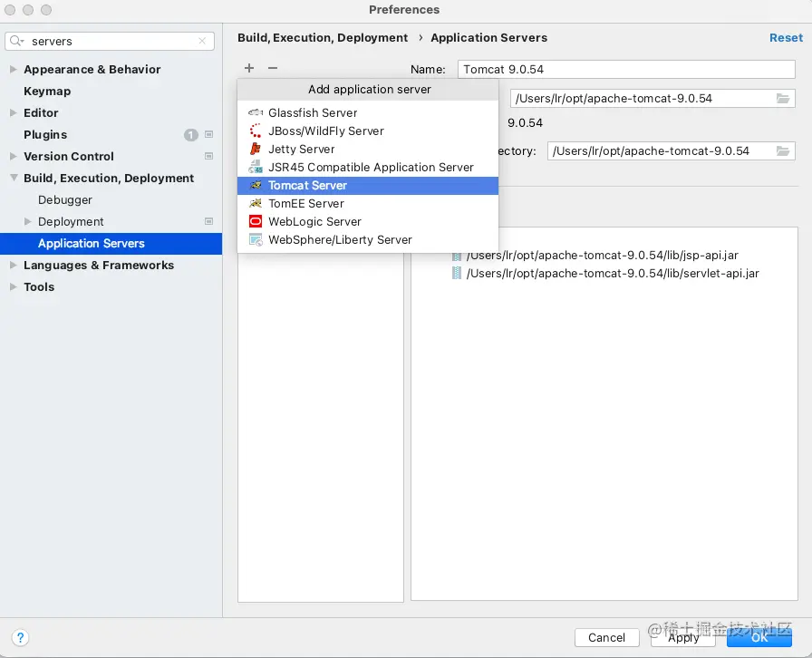Click the project-level marker beside Version Control
Image resolution: width=812 pixels, height=658 pixels.
pyautogui.click(x=209, y=157)
